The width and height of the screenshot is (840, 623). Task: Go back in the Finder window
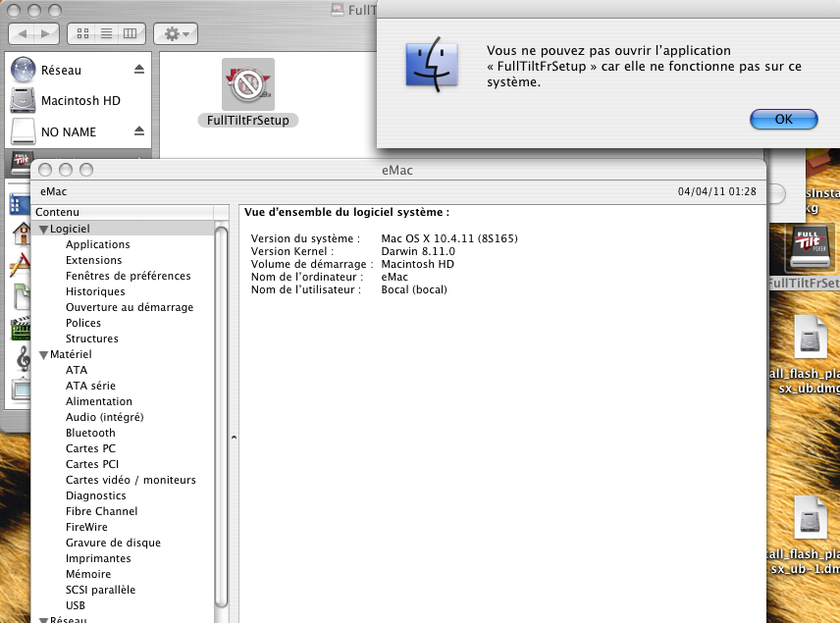click(x=22, y=33)
